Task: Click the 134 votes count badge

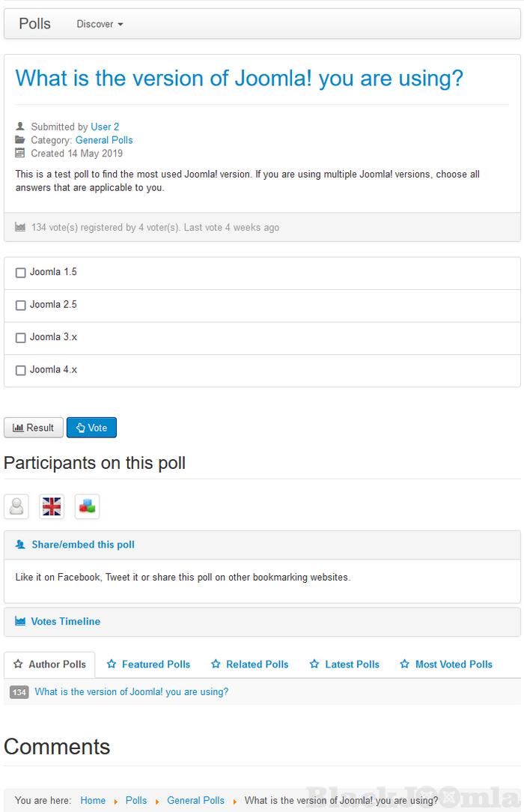Action: coord(19,692)
